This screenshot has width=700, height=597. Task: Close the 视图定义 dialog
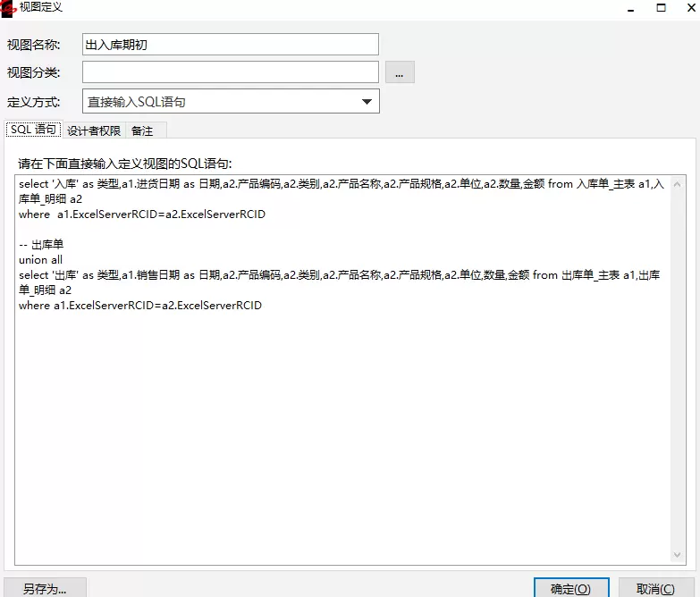689,7
